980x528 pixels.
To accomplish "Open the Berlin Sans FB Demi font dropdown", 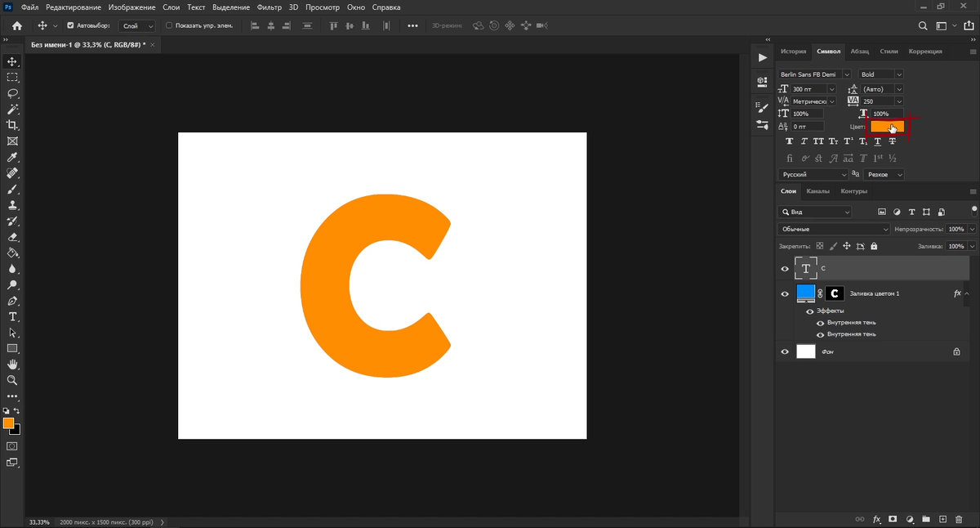I will [x=846, y=74].
